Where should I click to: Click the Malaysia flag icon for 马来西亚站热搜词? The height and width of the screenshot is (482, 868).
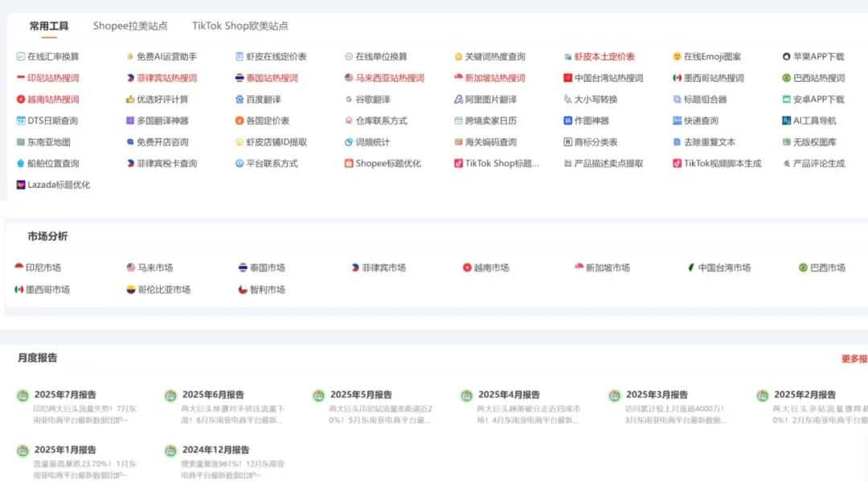point(349,78)
